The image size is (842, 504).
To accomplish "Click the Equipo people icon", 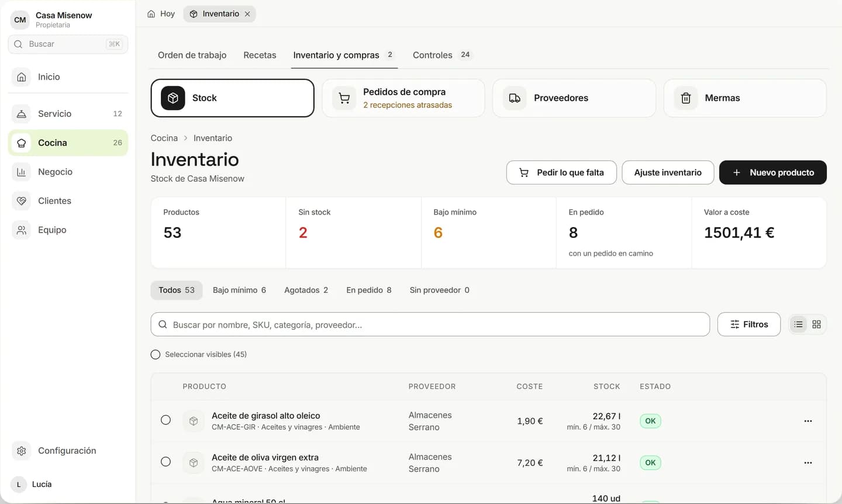I will click(22, 230).
